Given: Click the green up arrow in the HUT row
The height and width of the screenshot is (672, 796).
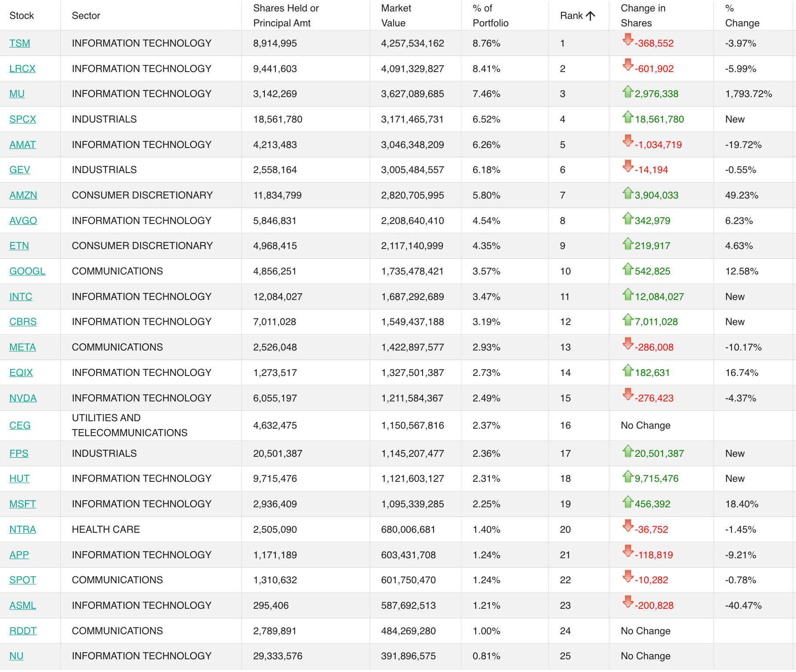Looking at the screenshot, I should point(628,476).
